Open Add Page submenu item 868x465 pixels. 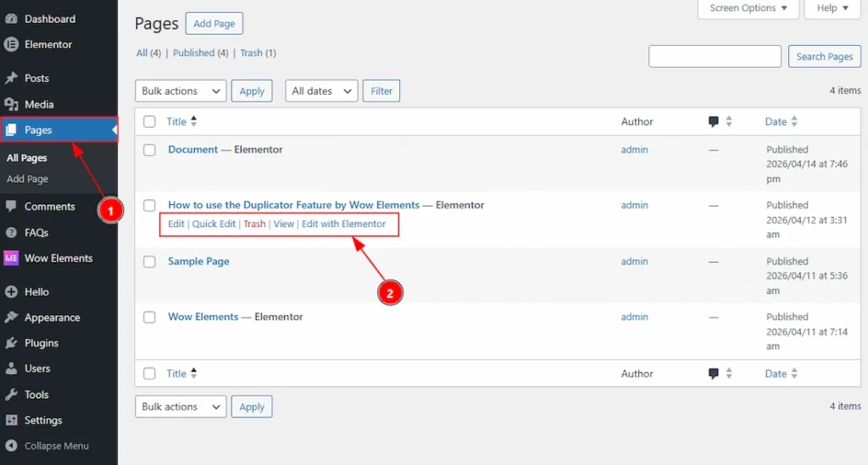point(27,179)
